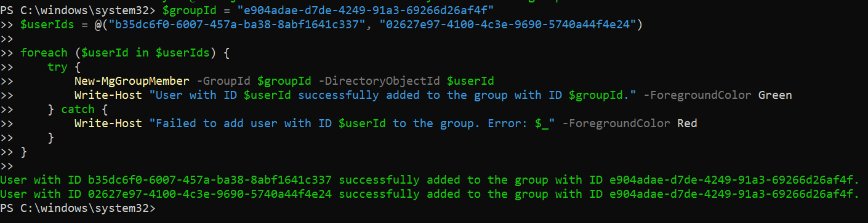This screenshot has height=223, width=868.
Task: Click the Green foreground color value
Action: click(x=775, y=95)
